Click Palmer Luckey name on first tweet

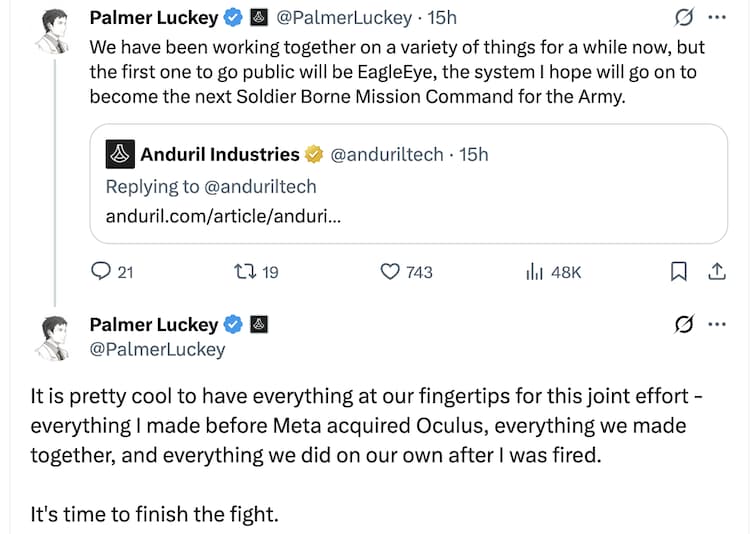tap(153, 17)
